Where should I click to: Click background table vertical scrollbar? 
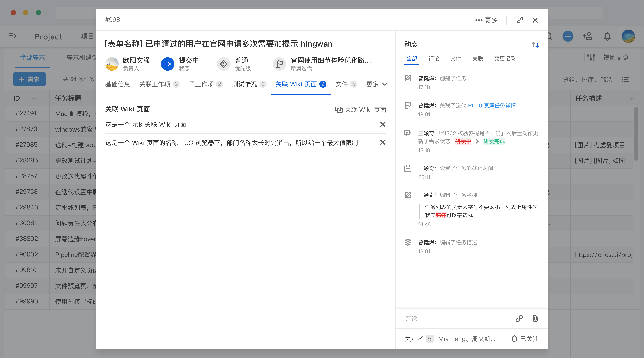click(636, 134)
